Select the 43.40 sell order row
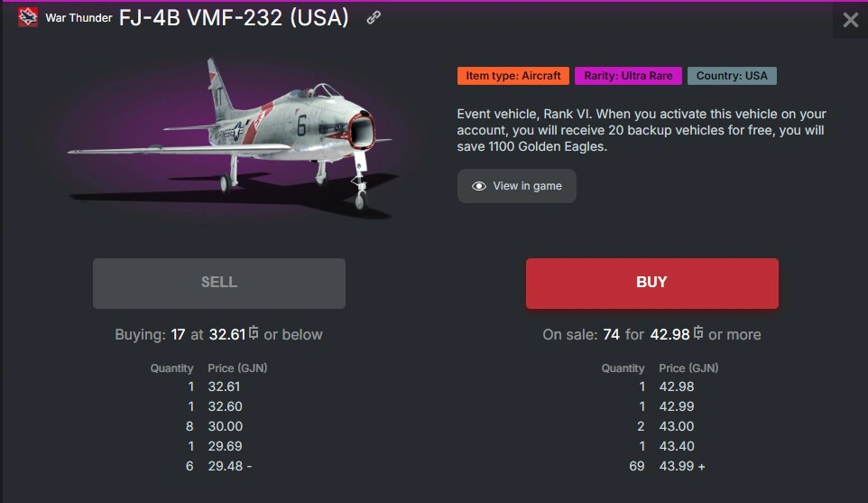The image size is (868, 503). point(659,446)
